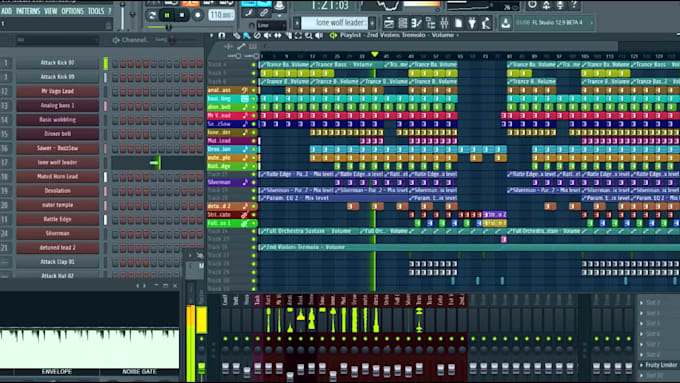Open the plugin picker plug icon

pos(472,23)
